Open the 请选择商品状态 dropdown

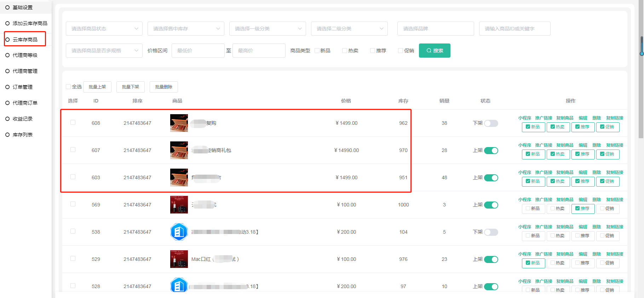click(104, 29)
